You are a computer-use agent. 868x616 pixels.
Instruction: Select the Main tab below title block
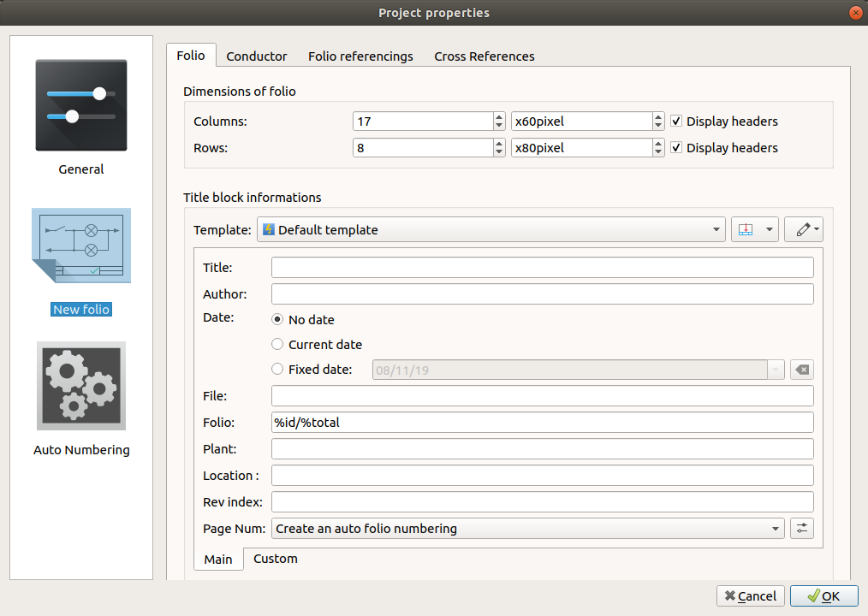[218, 560]
